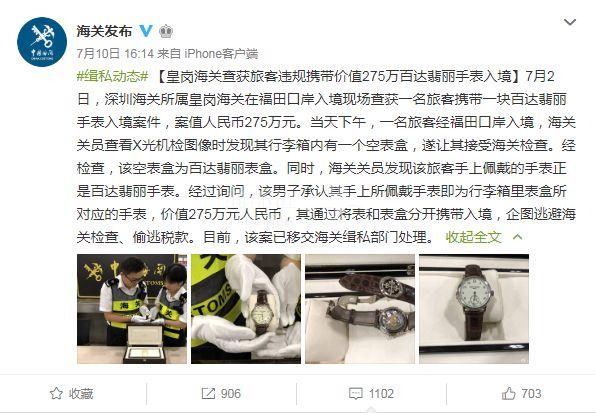Open the post options chevron menu

(569, 22)
